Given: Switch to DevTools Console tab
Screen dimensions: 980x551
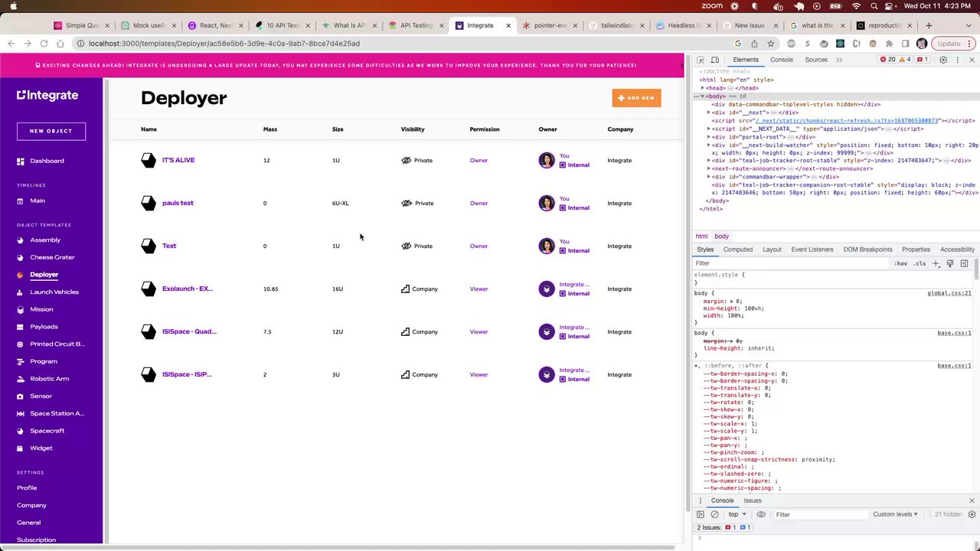Looking at the screenshot, I should (782, 60).
